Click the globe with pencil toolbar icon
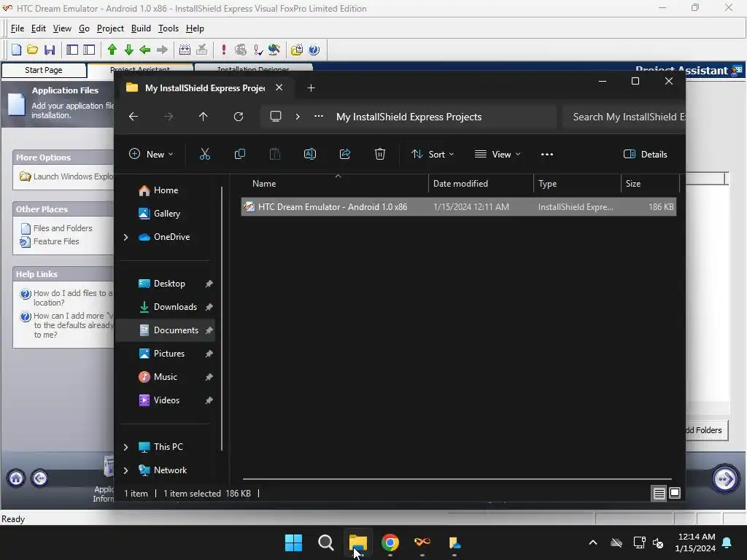Image resolution: width=747 pixels, height=560 pixels. (274, 50)
